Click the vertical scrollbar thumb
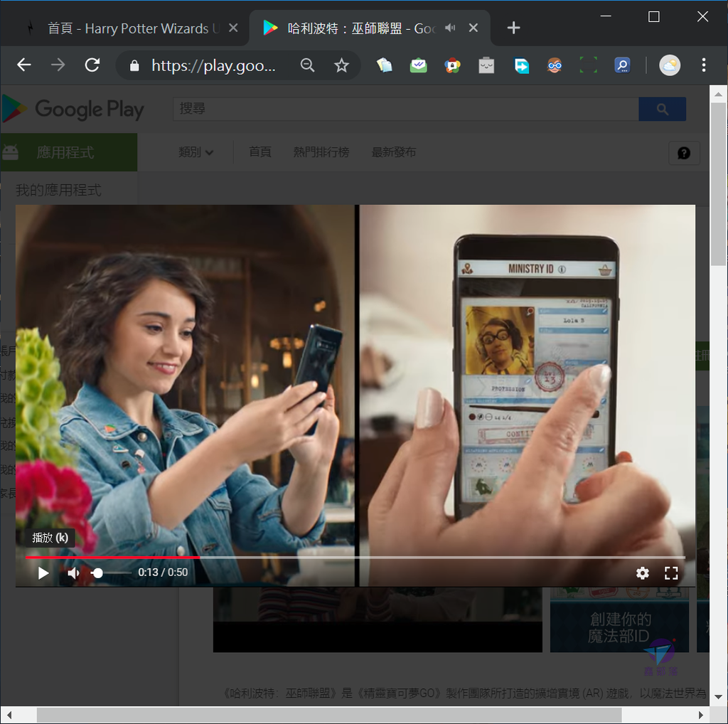Image resolution: width=728 pixels, height=724 pixels. pyautogui.click(x=718, y=184)
